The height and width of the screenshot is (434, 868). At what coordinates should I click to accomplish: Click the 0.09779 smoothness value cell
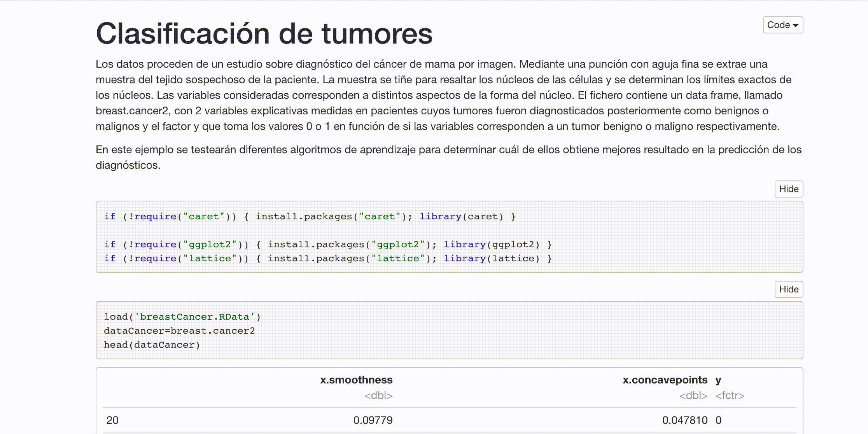373,420
